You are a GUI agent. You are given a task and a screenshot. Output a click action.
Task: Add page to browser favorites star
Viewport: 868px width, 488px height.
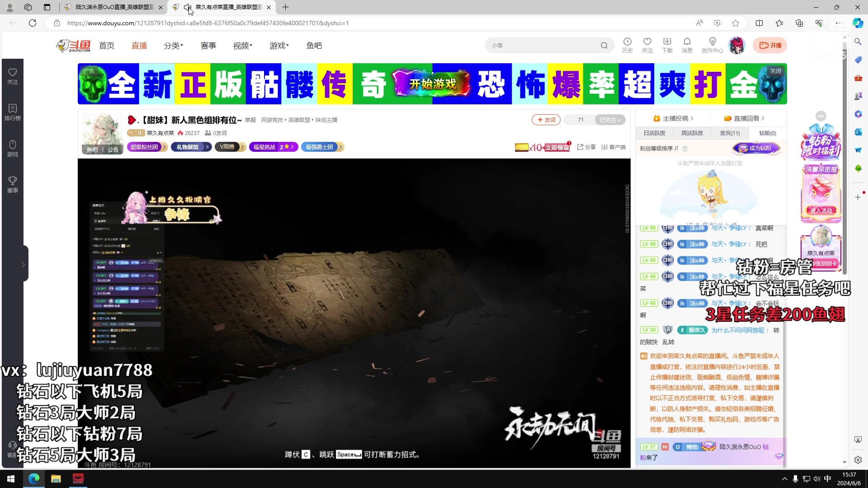click(x=736, y=23)
